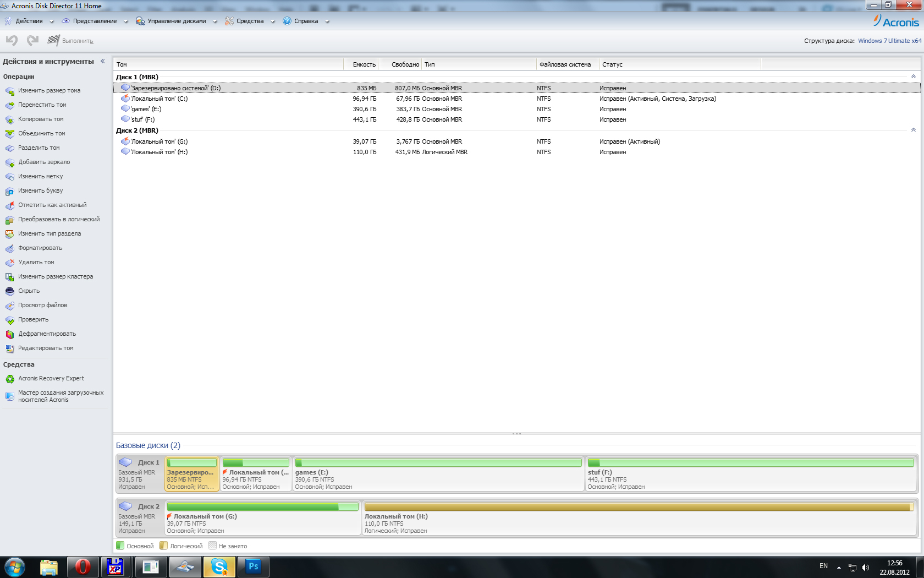Click the Выполнить commit flag button
The image size is (924, 578).
pos(70,41)
